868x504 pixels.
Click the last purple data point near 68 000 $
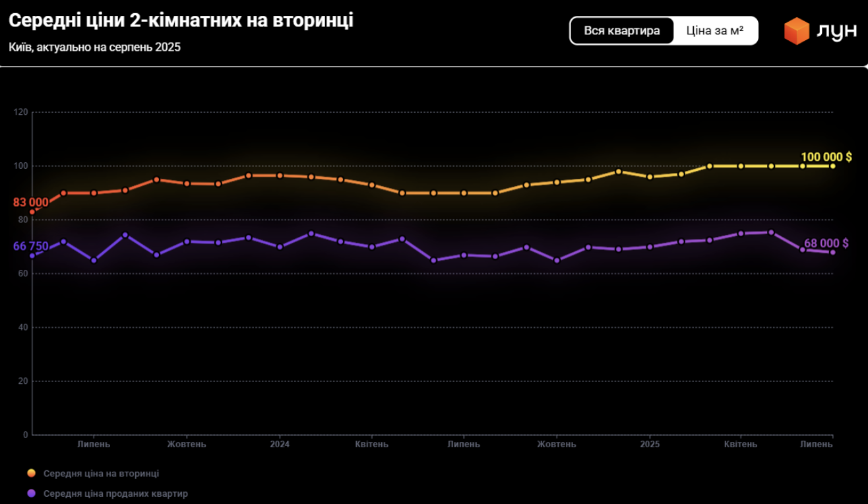[832, 252]
